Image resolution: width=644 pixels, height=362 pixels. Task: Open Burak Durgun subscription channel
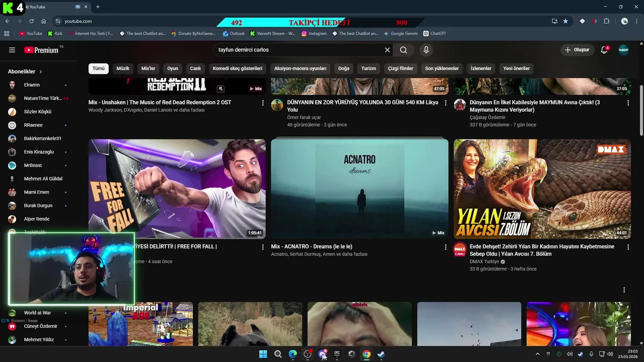coord(38,206)
